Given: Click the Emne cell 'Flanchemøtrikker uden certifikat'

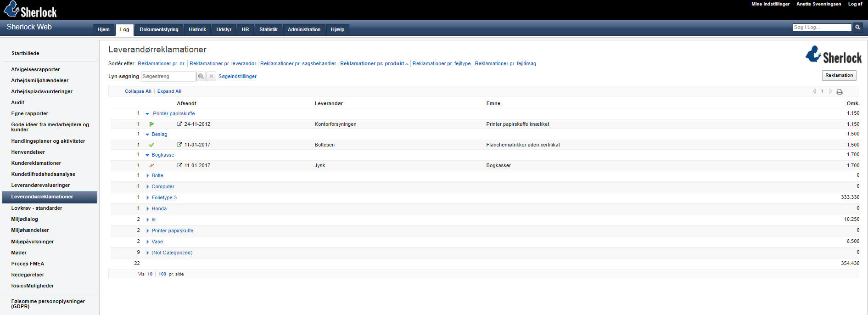Looking at the screenshot, I should (523, 145).
